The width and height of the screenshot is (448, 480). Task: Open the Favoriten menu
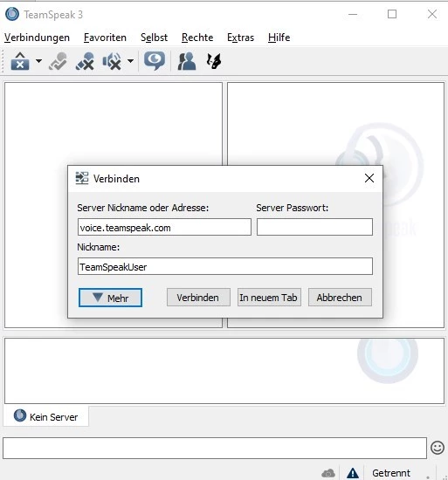pos(105,38)
